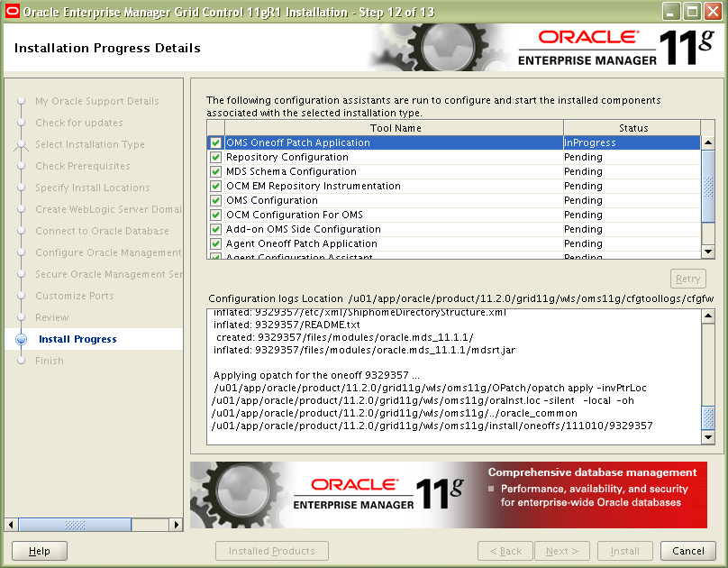Click the Help button
The height and width of the screenshot is (568, 728).
pyautogui.click(x=40, y=551)
